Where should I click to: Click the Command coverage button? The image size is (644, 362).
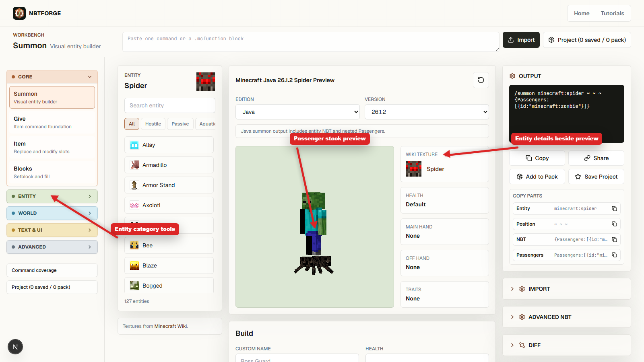point(52,270)
